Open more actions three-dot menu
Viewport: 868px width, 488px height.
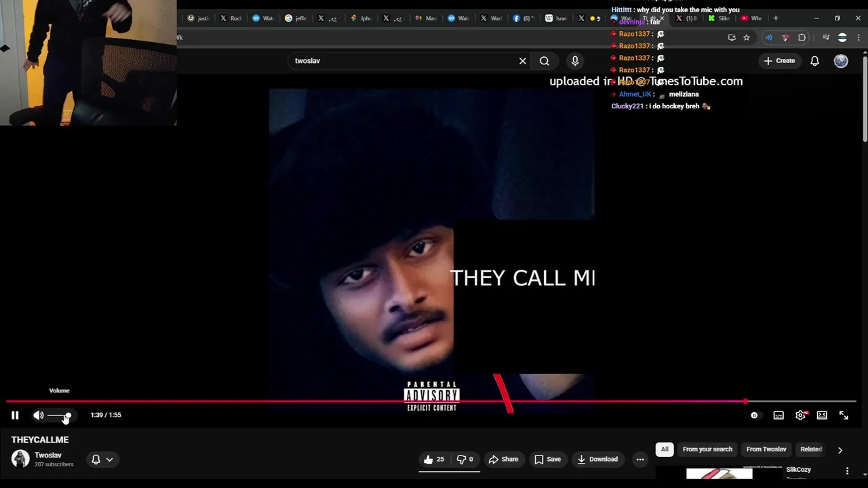640,460
